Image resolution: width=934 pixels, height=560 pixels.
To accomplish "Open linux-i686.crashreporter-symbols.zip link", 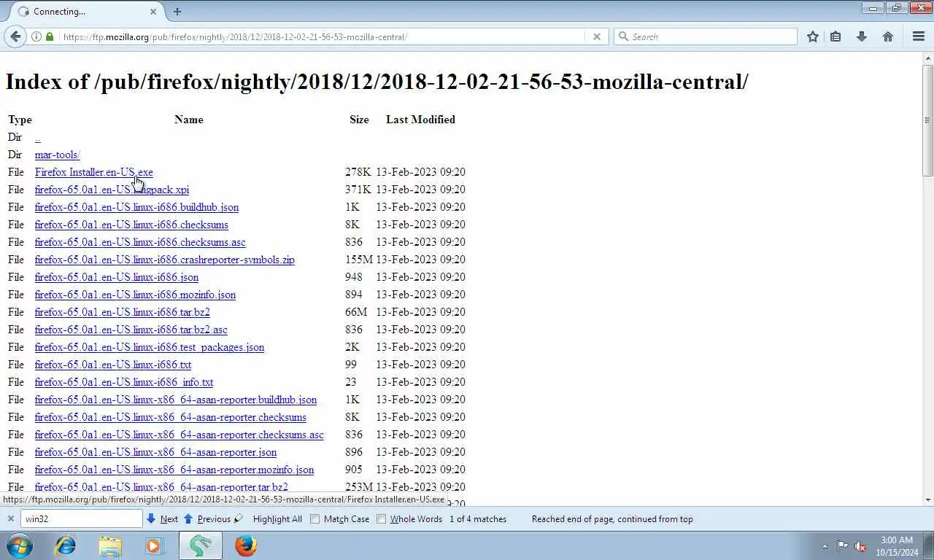I will [164, 260].
